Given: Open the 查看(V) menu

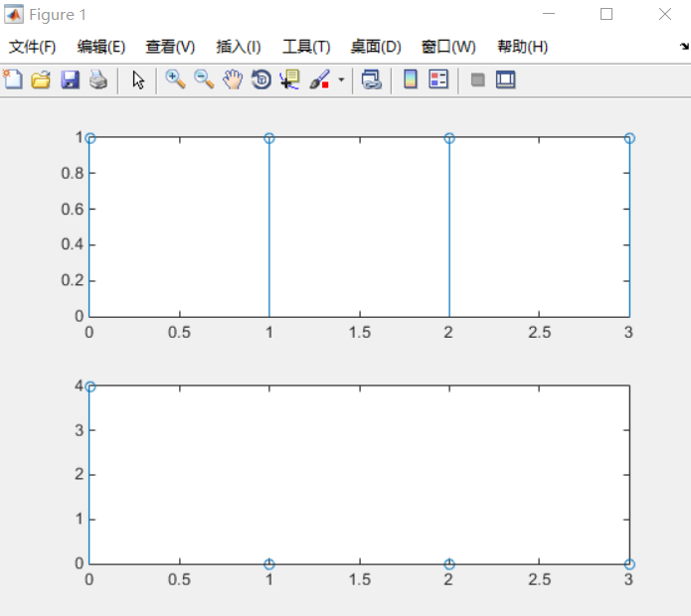Looking at the screenshot, I should (x=170, y=47).
